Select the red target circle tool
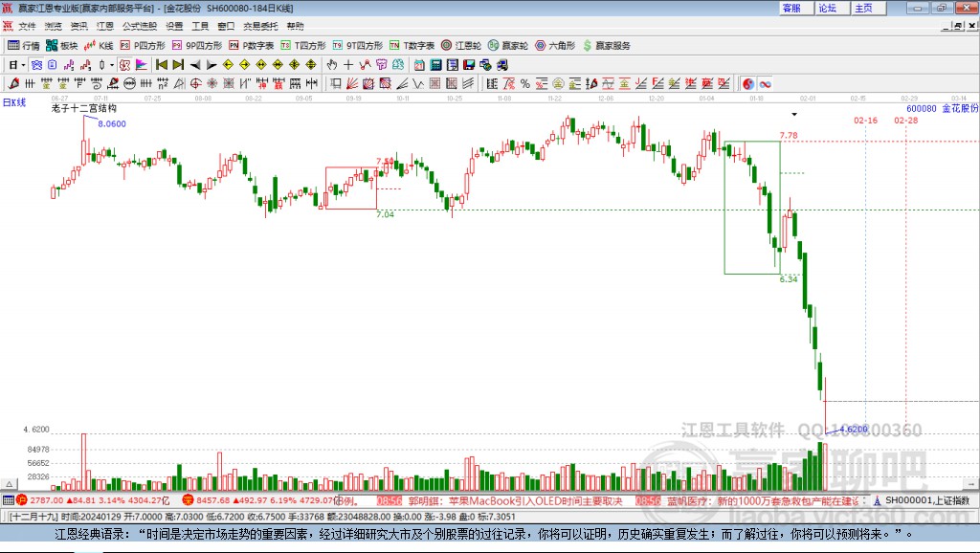The width and height of the screenshot is (980, 553). [195, 84]
